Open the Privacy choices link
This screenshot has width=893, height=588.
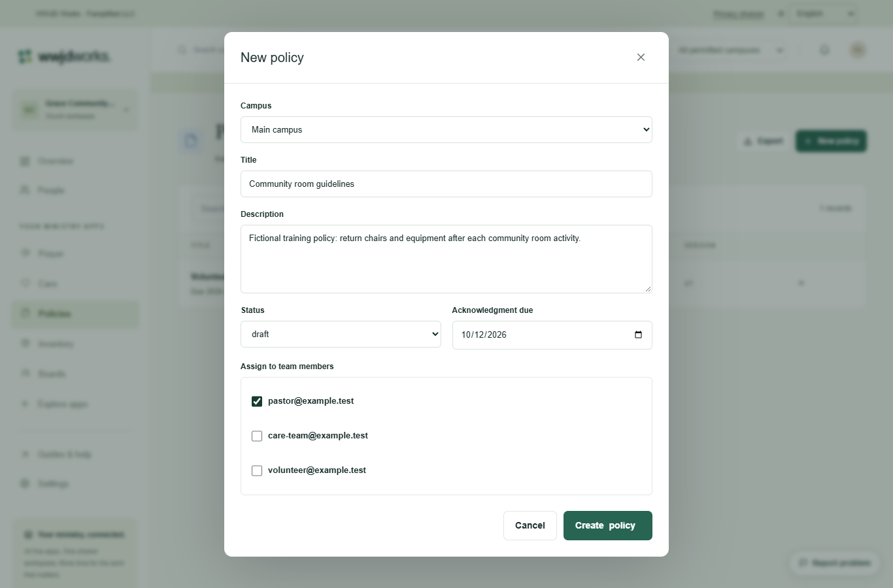739,14
